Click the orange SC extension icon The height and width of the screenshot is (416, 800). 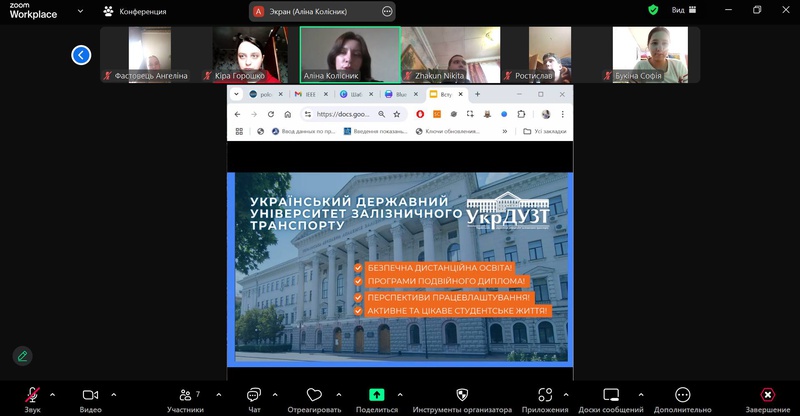pos(437,114)
